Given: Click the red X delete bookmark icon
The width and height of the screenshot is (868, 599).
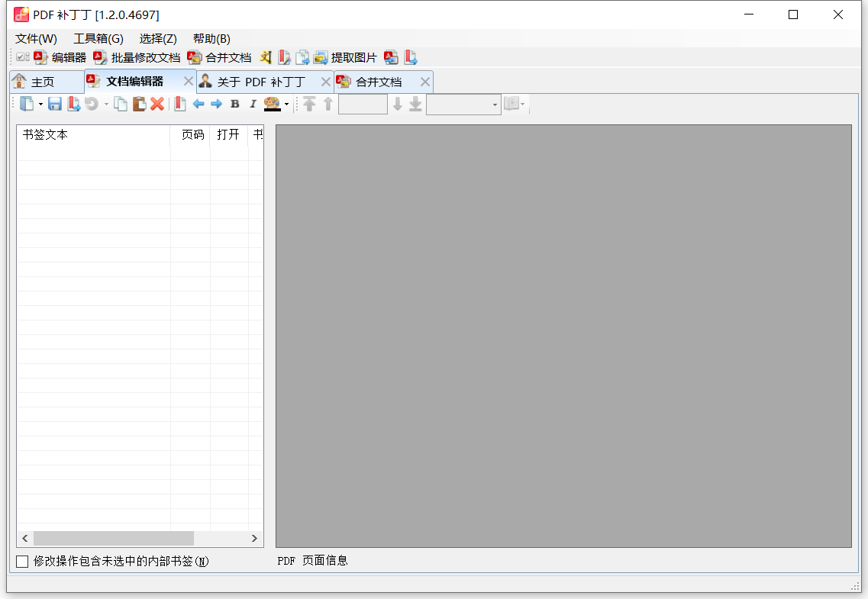Looking at the screenshot, I should 157,105.
